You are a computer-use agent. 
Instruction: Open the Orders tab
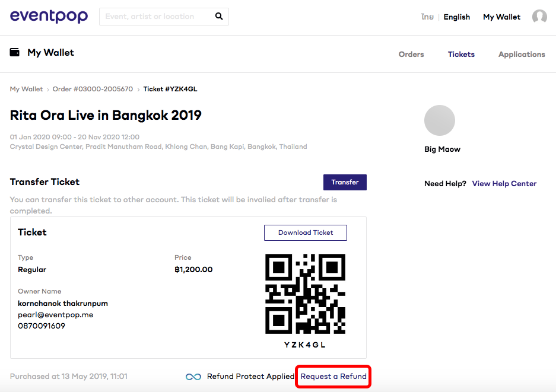(411, 54)
